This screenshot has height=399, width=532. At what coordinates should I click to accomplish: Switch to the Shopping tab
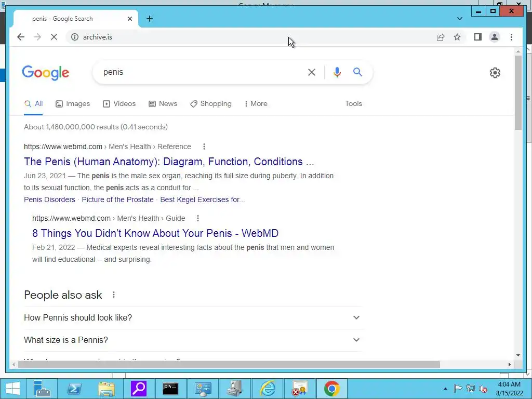[x=211, y=104]
